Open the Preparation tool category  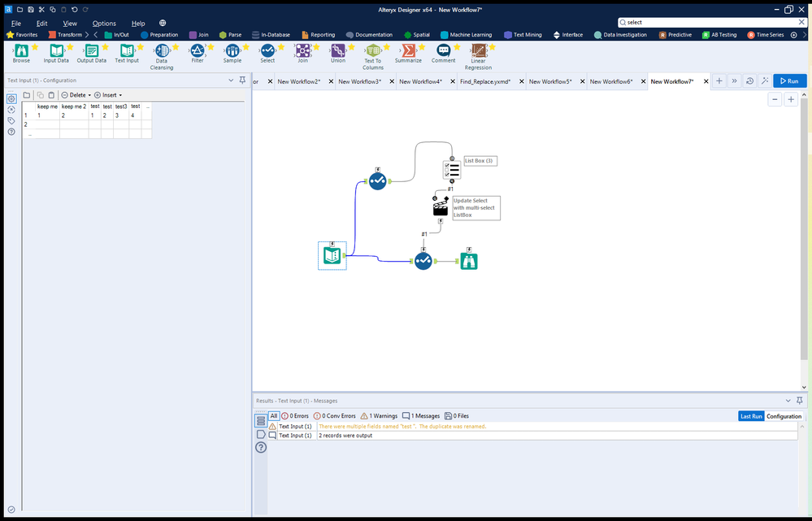159,35
